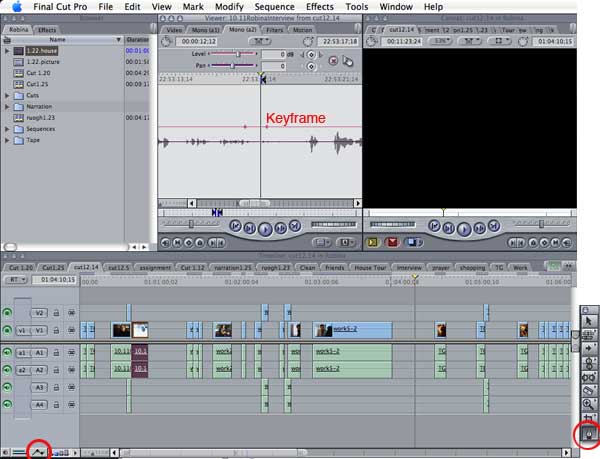Open the Apple menu

[17, 7]
